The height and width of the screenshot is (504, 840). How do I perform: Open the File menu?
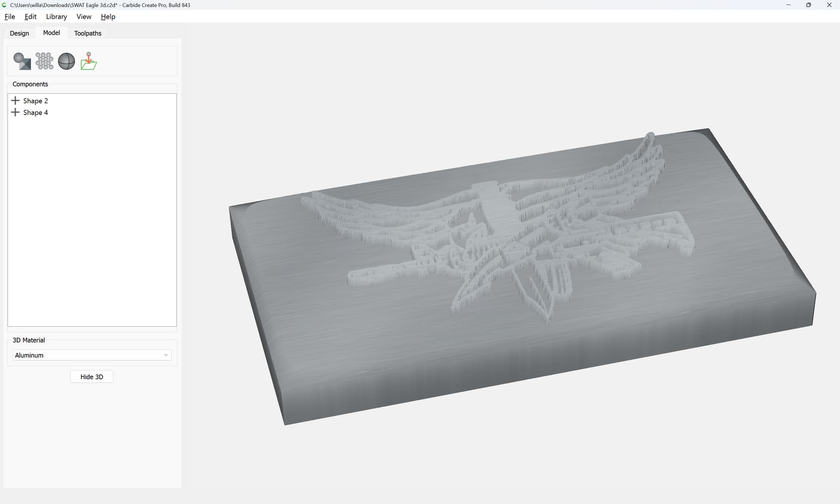[10, 17]
